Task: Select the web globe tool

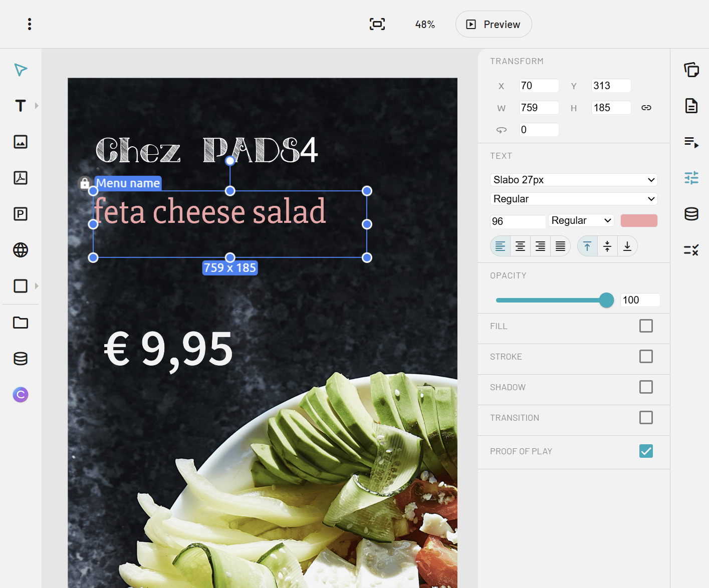Action: [21, 250]
